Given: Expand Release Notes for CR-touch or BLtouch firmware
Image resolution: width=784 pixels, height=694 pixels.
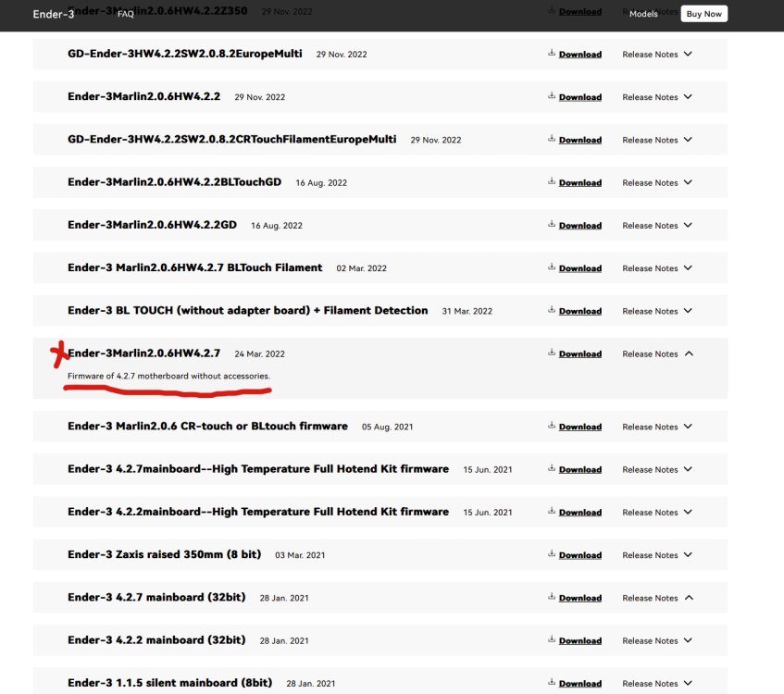Looking at the screenshot, I should [657, 427].
